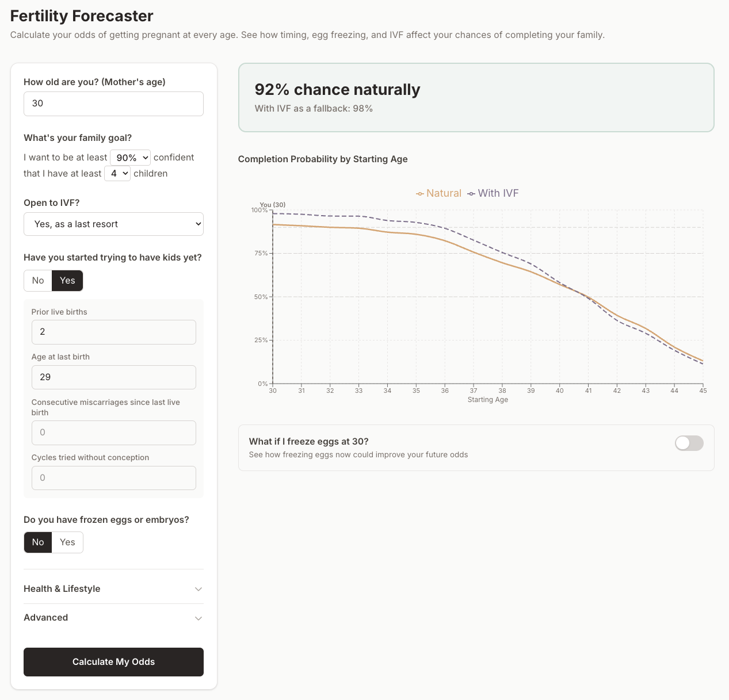Viewport: 729px width, 700px height.
Task: Click the Natural legend marker above the chart
Action: pos(420,193)
